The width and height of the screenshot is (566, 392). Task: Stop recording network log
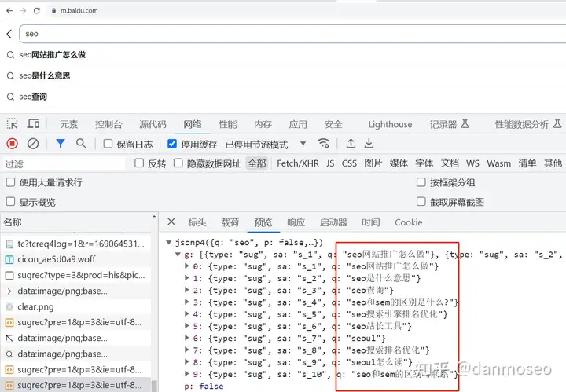tap(13, 144)
